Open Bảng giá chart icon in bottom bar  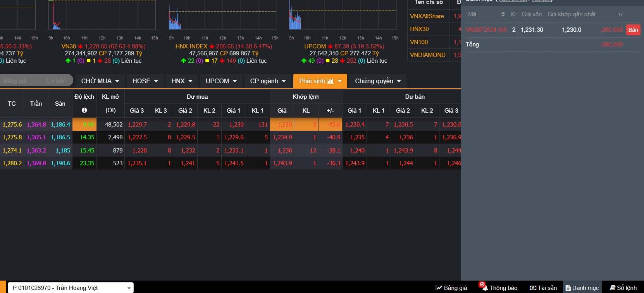click(439, 288)
